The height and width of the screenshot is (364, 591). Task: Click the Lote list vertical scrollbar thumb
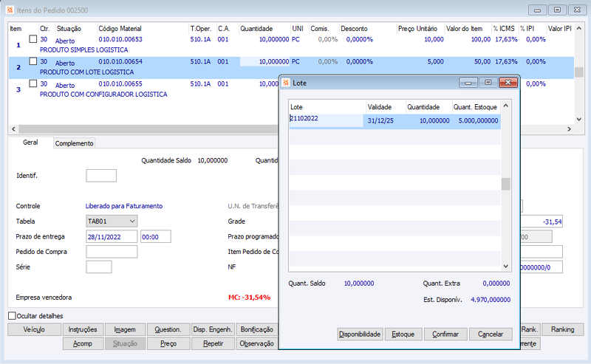(x=505, y=185)
